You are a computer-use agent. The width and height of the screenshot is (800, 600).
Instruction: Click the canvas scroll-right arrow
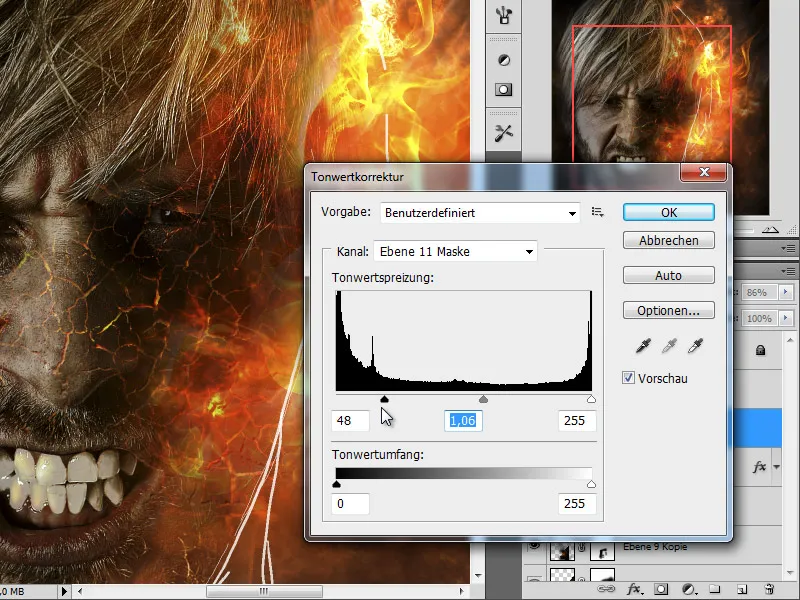click(461, 591)
